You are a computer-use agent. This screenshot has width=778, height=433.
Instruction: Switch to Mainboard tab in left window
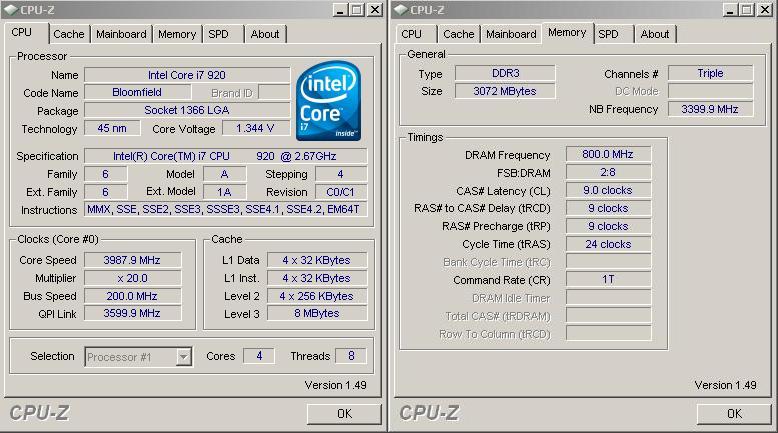(122, 34)
